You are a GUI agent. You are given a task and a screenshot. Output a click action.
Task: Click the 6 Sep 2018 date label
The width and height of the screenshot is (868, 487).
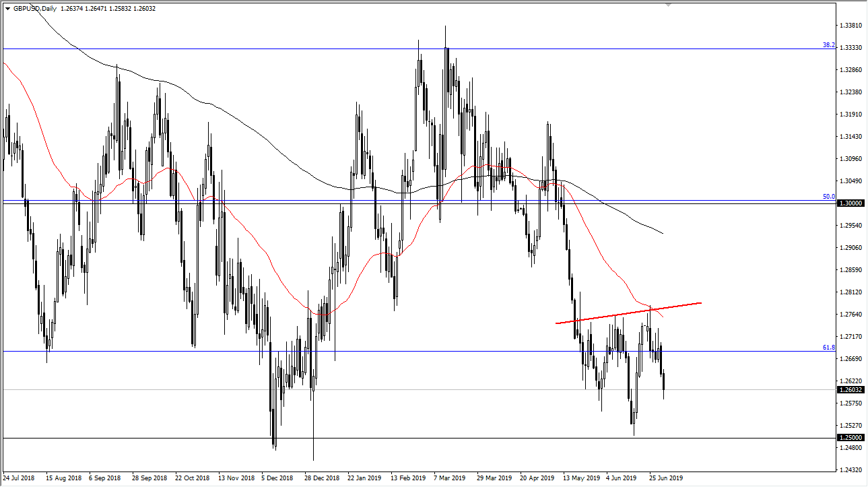[x=106, y=478]
